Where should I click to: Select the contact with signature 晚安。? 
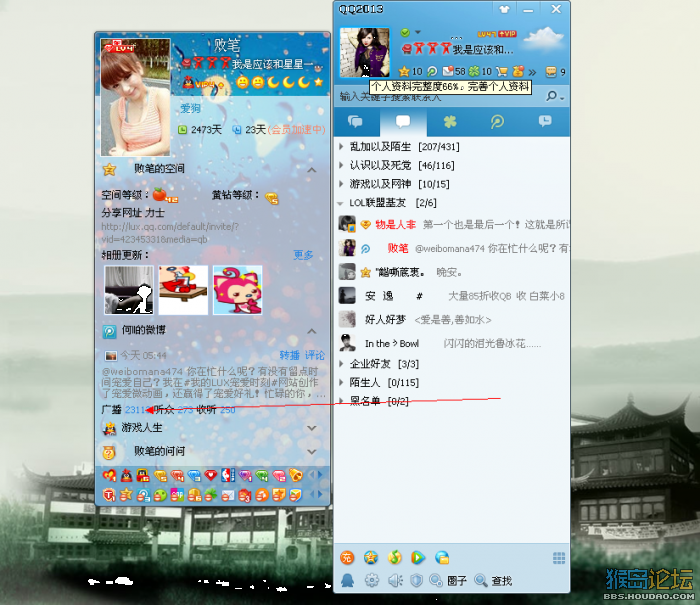(451, 271)
